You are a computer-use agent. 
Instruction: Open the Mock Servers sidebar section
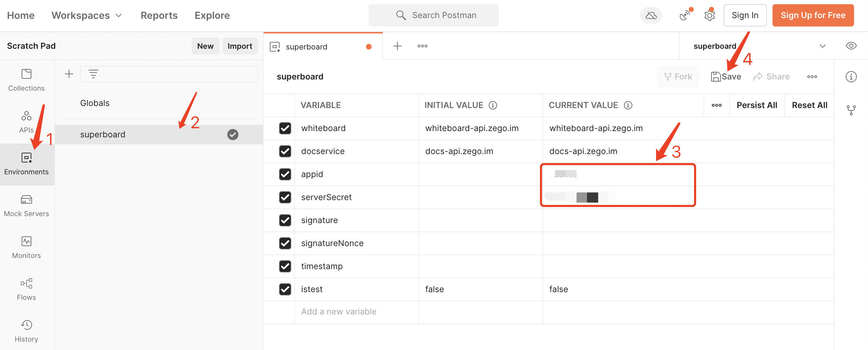tap(26, 206)
